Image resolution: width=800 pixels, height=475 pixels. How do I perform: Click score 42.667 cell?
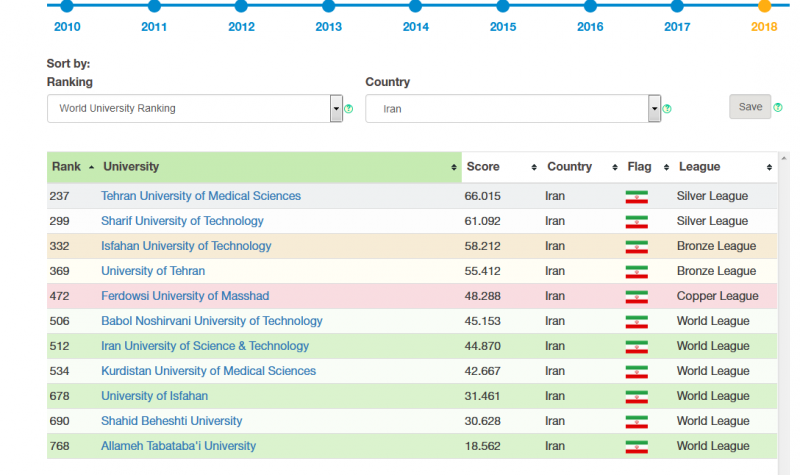tap(483, 371)
